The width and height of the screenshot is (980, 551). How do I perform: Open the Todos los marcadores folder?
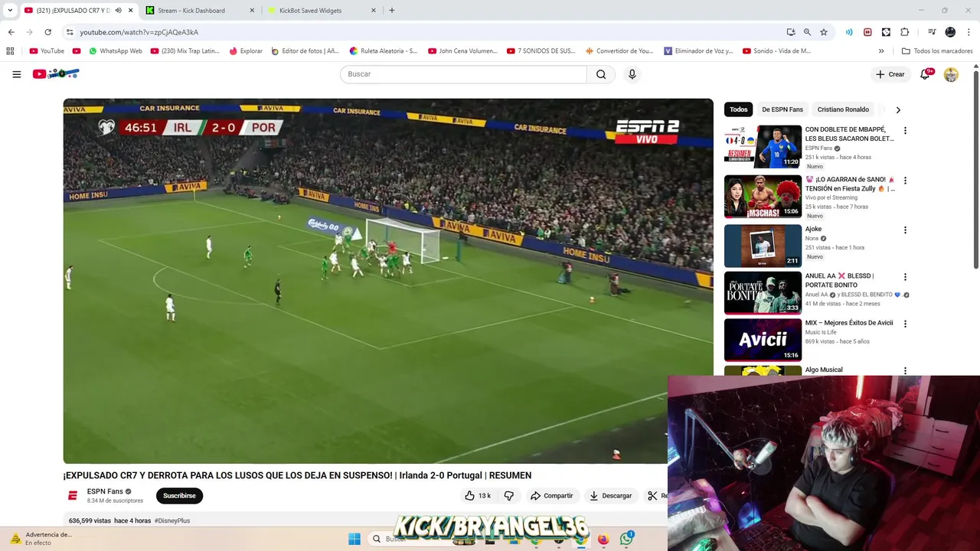tap(937, 51)
